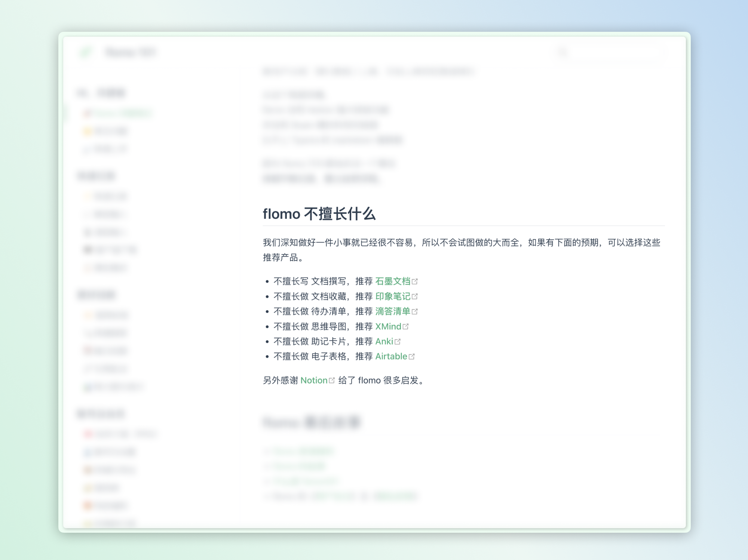Open the Notion link
This screenshot has height=560, width=748.
[x=314, y=380]
